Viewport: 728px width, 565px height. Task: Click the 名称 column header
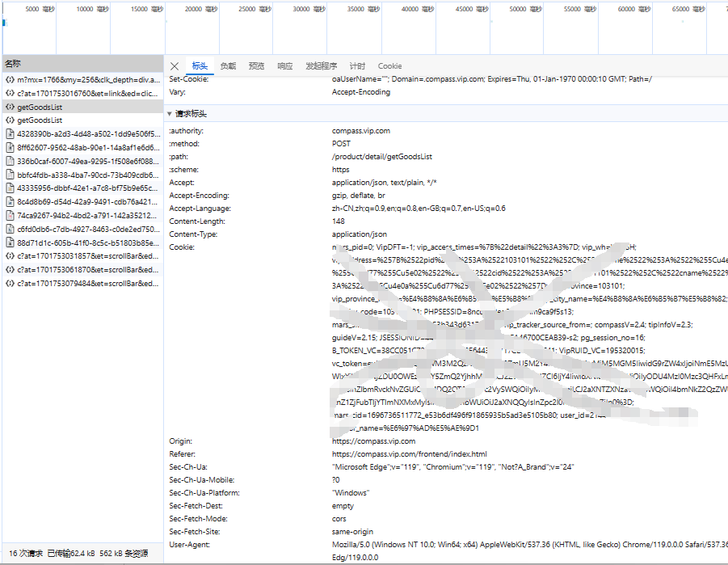coord(13,63)
